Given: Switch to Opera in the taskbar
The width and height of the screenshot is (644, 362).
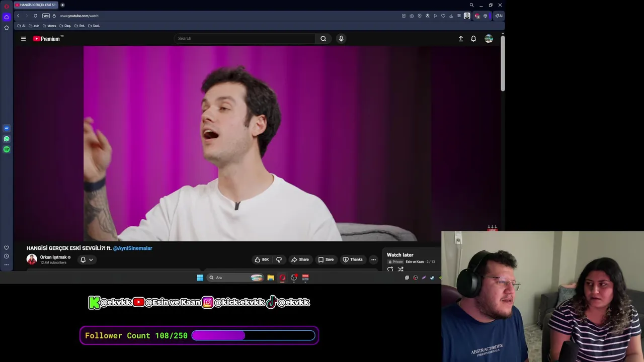Looking at the screenshot, I should point(282,278).
